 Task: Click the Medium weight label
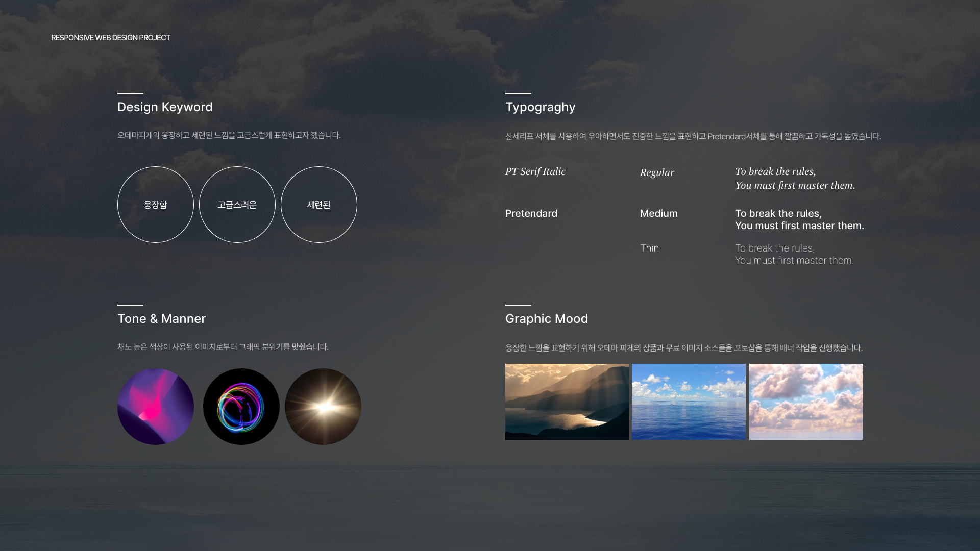click(x=658, y=214)
